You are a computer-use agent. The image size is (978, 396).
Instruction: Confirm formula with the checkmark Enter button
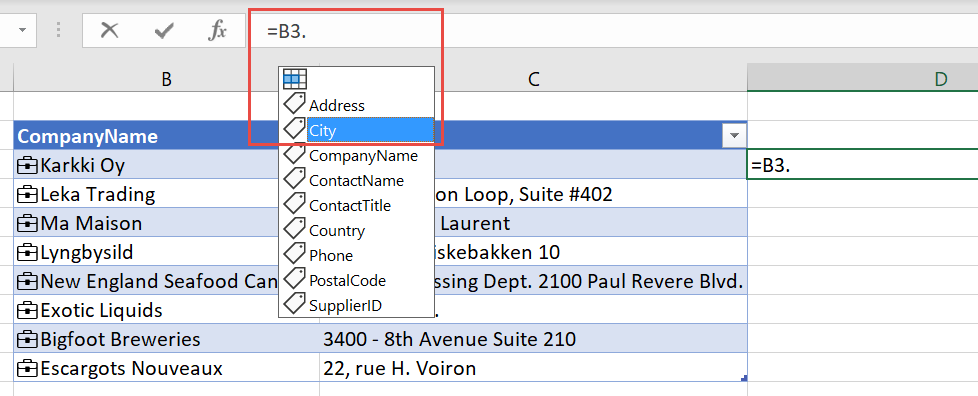[x=163, y=30]
